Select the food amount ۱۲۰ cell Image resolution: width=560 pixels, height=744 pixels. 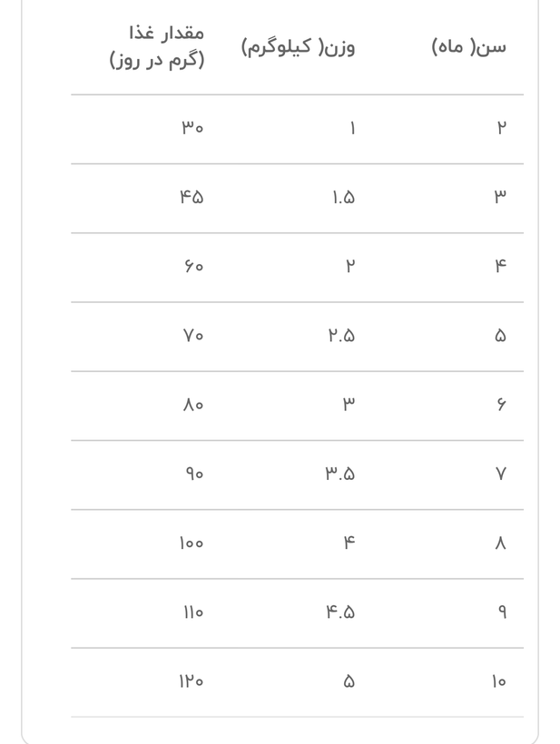tap(192, 681)
